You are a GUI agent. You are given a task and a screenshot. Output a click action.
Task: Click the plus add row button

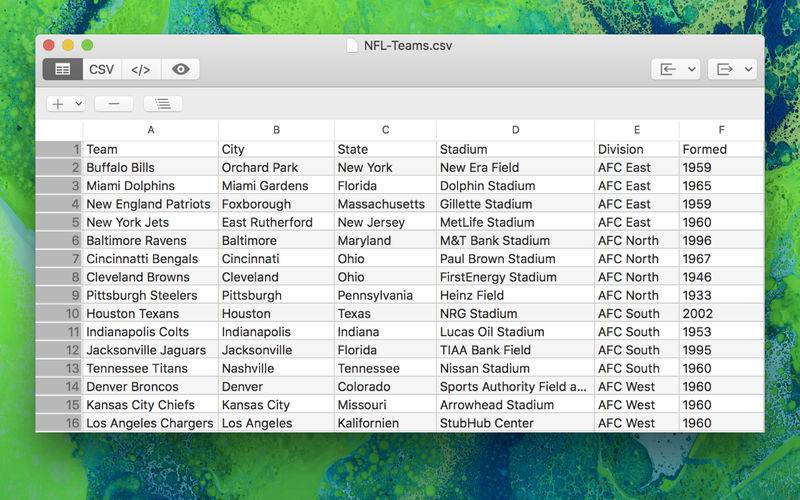[58, 104]
